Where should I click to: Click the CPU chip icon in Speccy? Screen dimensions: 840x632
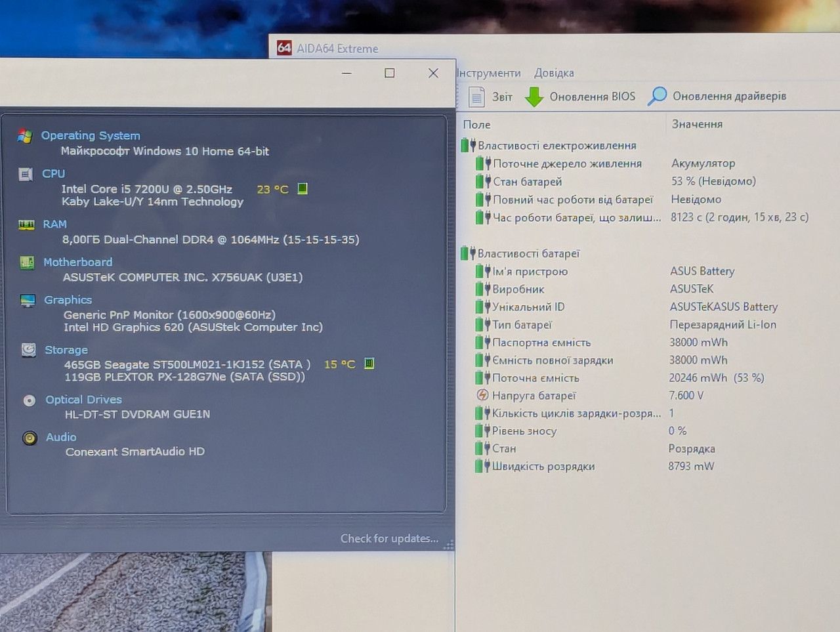click(26, 174)
